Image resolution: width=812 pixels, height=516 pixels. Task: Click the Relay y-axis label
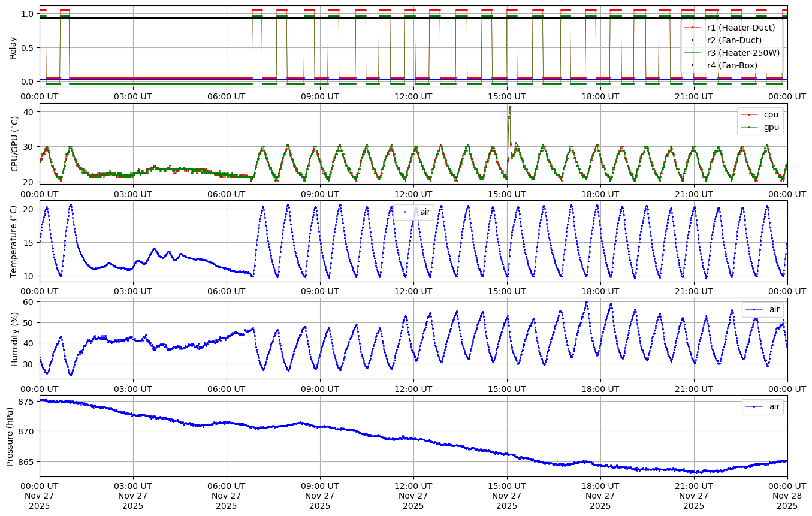(x=13, y=47)
